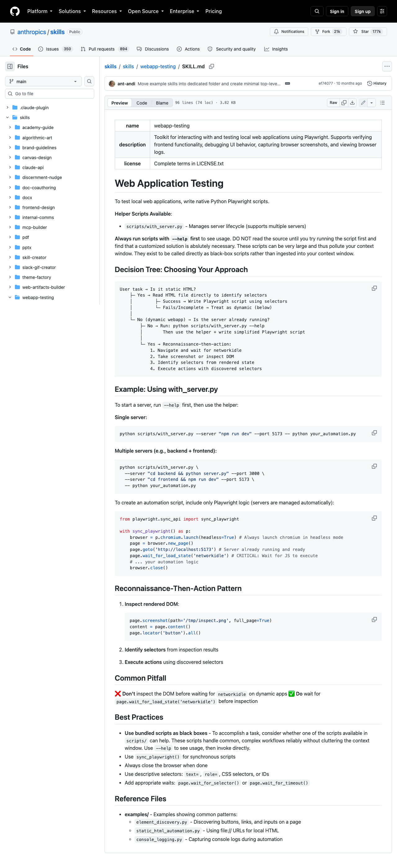Star the skills repository
Image resolution: width=397 pixels, height=868 pixels.
(368, 32)
